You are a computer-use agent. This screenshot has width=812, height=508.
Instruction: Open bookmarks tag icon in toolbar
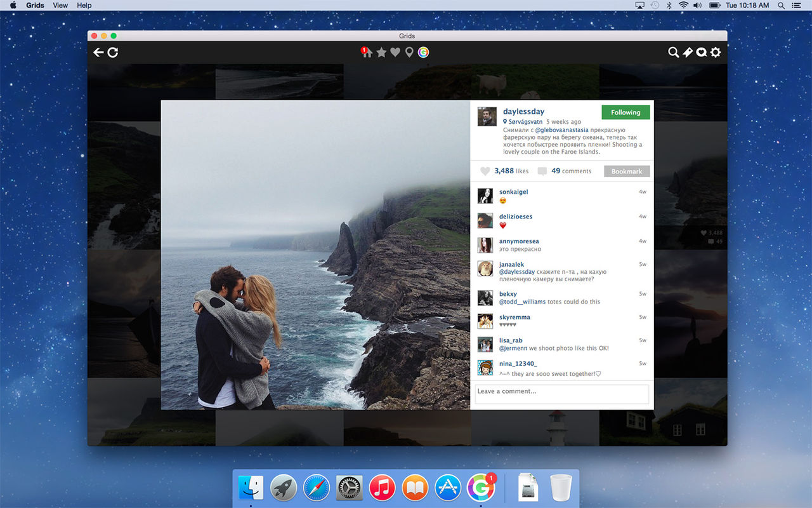(x=688, y=53)
